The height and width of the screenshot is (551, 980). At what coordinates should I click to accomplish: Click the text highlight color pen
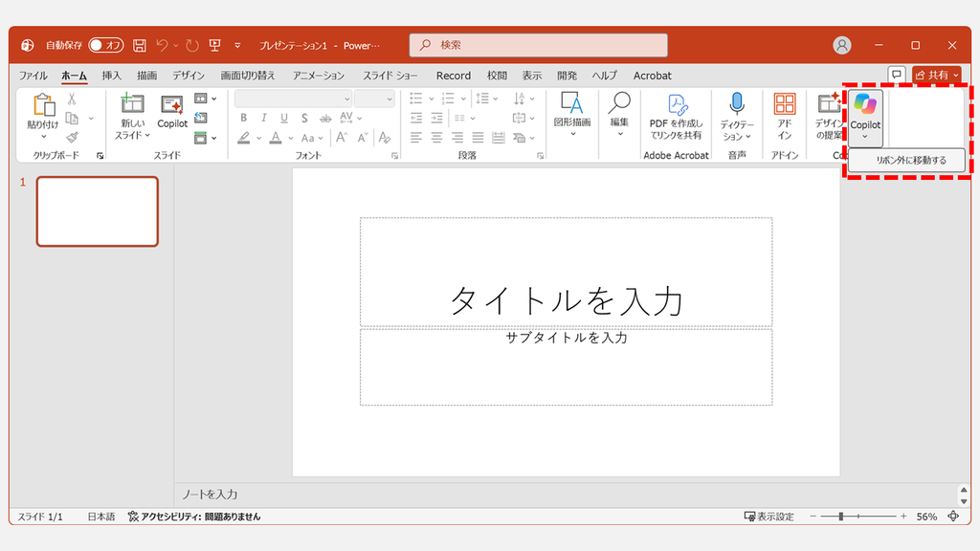(244, 138)
